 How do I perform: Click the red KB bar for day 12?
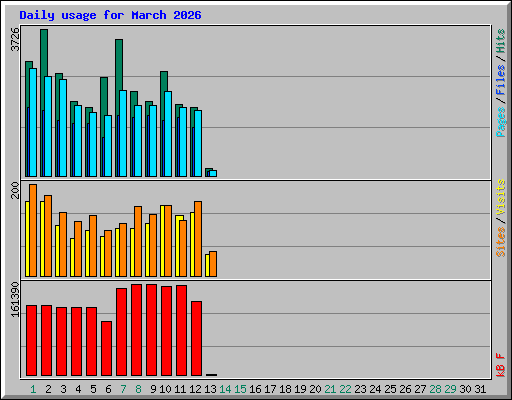196,338
